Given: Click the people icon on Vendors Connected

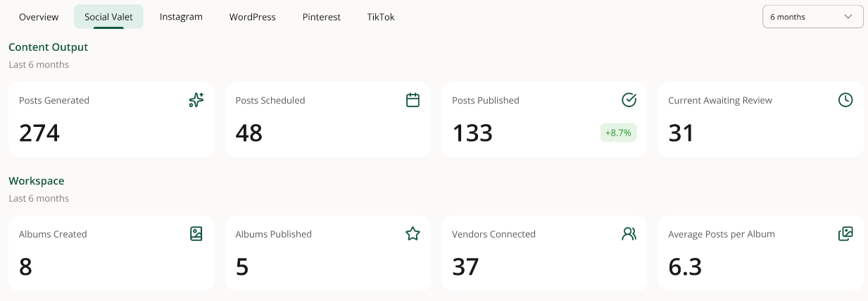Looking at the screenshot, I should pos(629,234).
